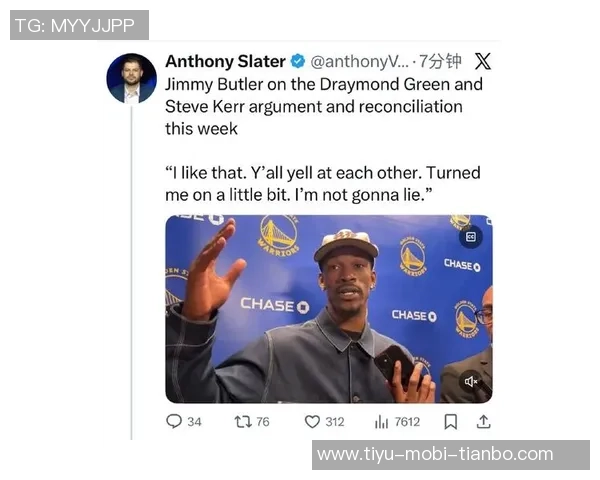Click the 7612 views count

[x=407, y=422]
